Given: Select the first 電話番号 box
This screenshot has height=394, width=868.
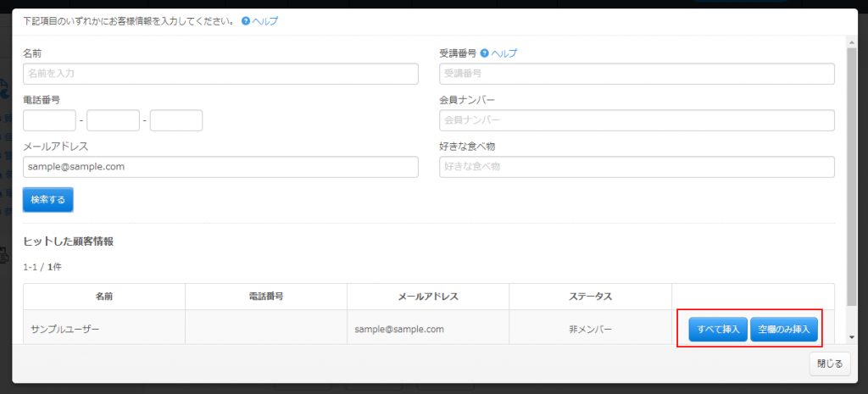Looking at the screenshot, I should pyautogui.click(x=49, y=120).
